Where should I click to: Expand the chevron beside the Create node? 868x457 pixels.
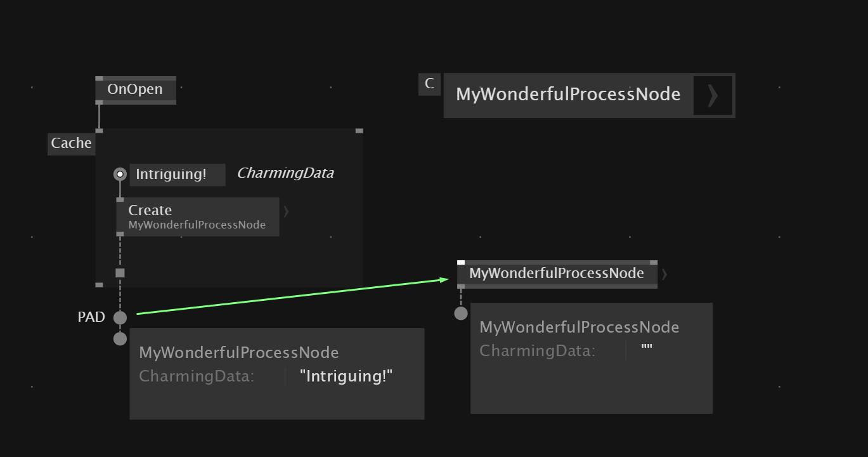click(x=286, y=211)
